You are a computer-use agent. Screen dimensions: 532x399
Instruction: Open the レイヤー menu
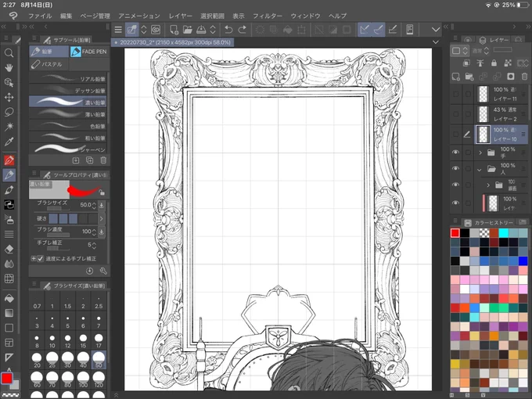click(181, 16)
